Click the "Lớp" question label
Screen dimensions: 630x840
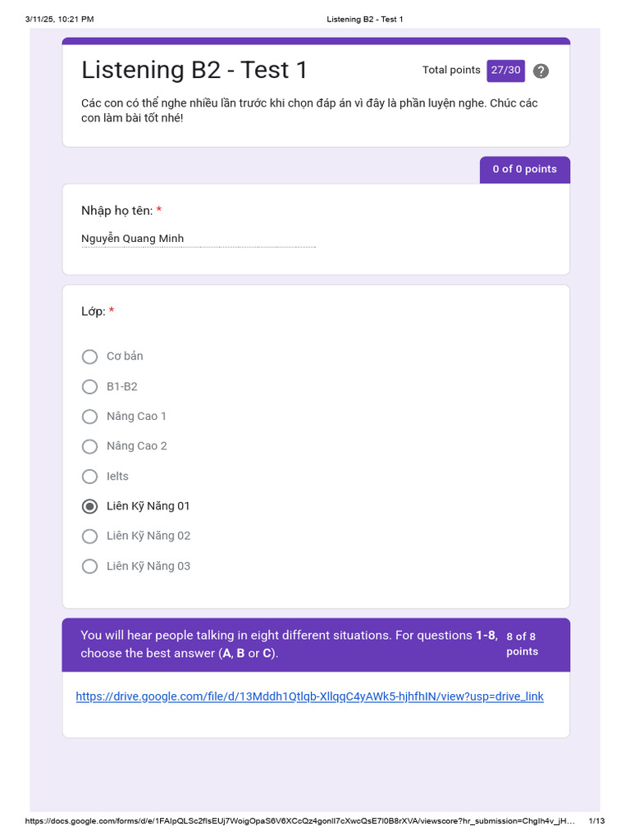click(93, 312)
